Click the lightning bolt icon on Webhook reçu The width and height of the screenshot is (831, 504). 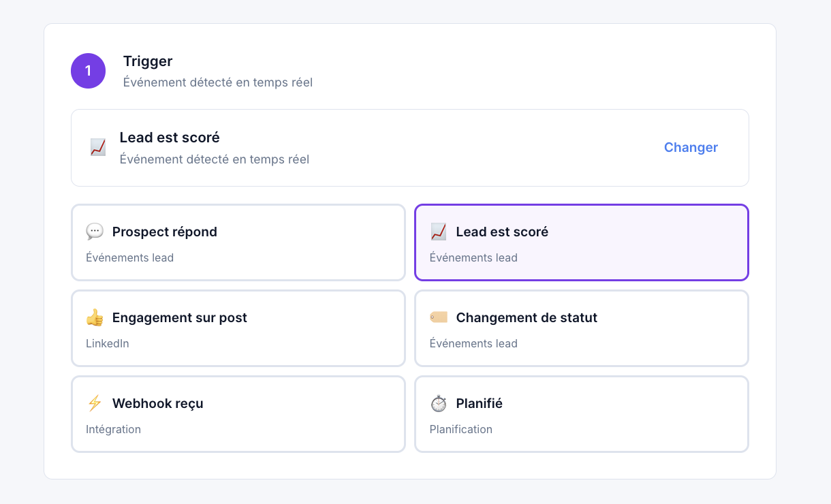(x=95, y=403)
